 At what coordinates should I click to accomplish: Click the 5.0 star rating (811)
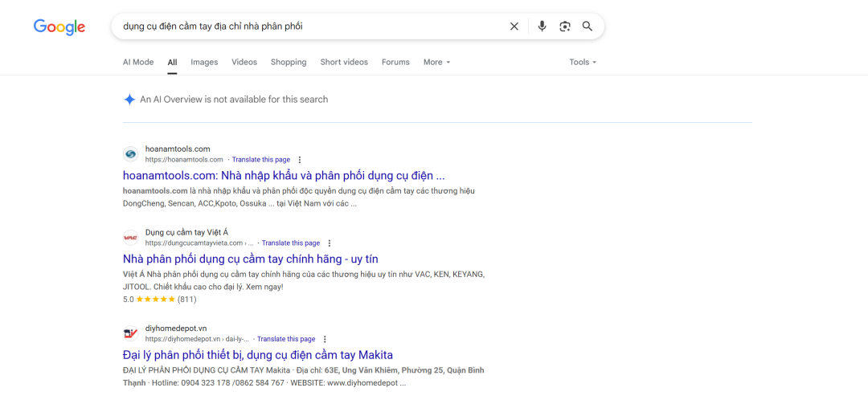(x=159, y=300)
